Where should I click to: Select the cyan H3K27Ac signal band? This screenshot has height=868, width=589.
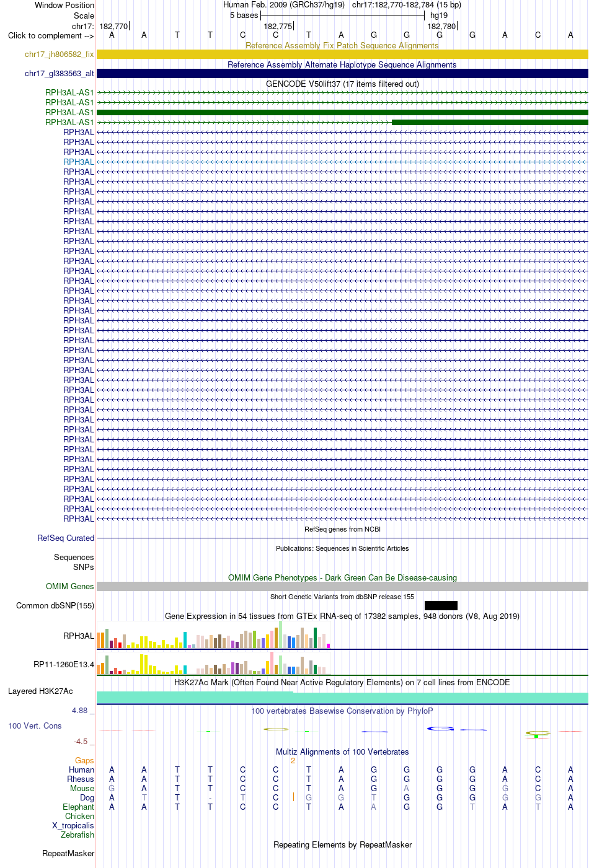tap(342, 698)
